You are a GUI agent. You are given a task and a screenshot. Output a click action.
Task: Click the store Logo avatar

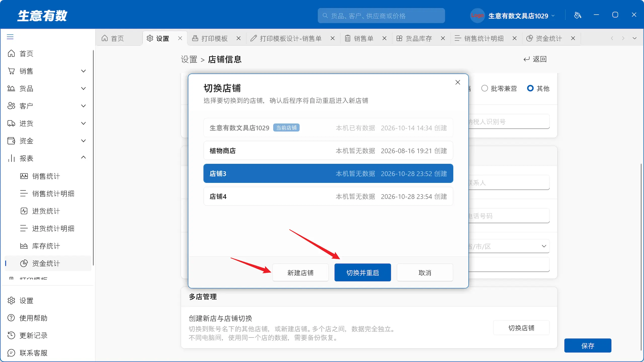click(477, 16)
